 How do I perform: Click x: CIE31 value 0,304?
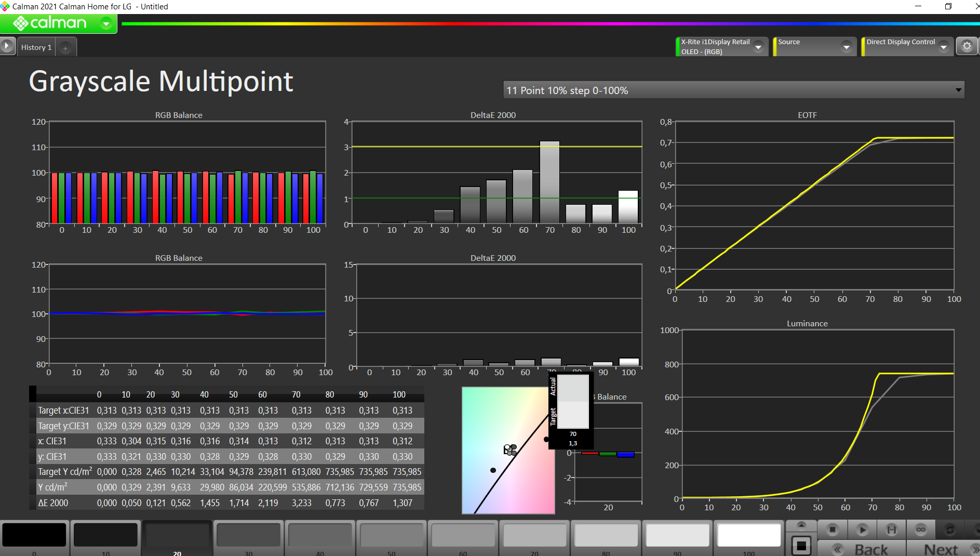click(x=131, y=441)
